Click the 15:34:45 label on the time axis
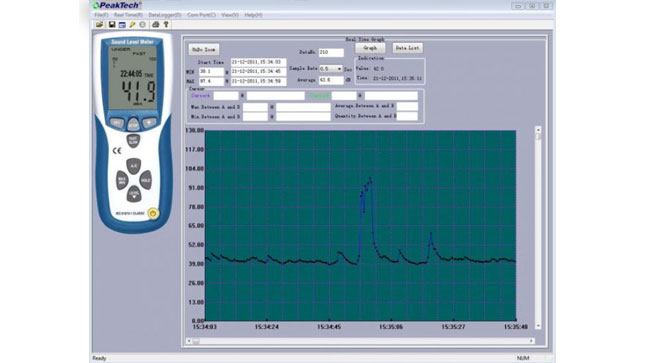 point(329,327)
